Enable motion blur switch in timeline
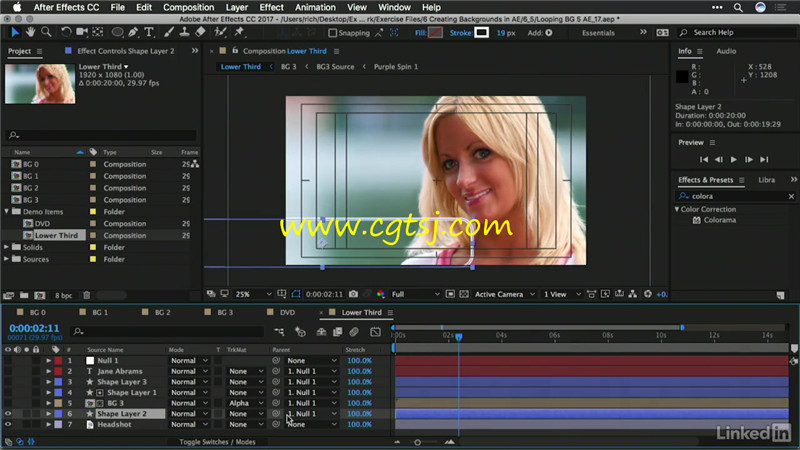The width and height of the screenshot is (800, 450). point(354,332)
